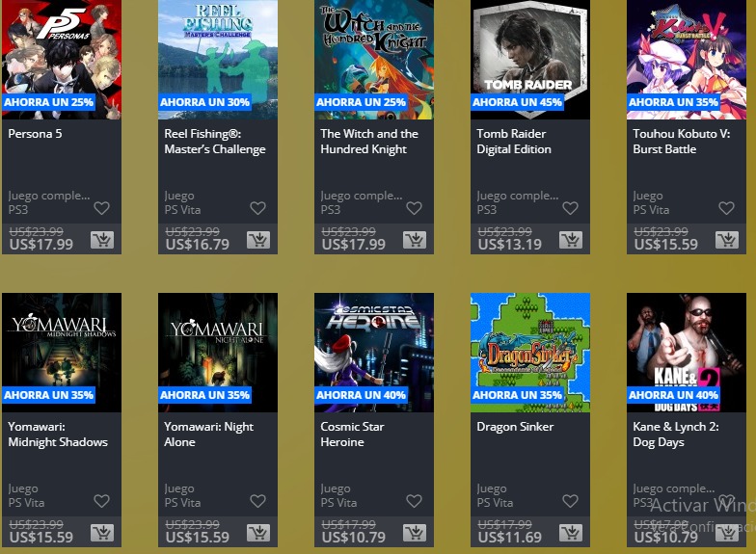Image resolution: width=756 pixels, height=554 pixels.
Task: Open the Cosmic Star Heroine title link
Action: (x=353, y=434)
